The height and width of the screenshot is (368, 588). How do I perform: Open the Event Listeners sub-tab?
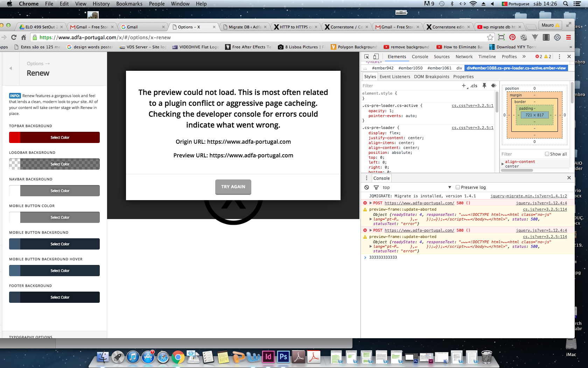coord(395,76)
